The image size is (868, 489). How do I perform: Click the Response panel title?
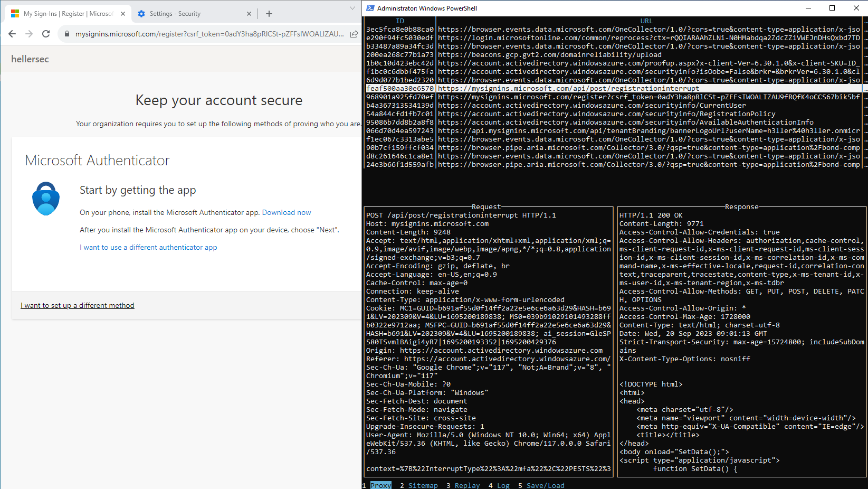(x=742, y=207)
